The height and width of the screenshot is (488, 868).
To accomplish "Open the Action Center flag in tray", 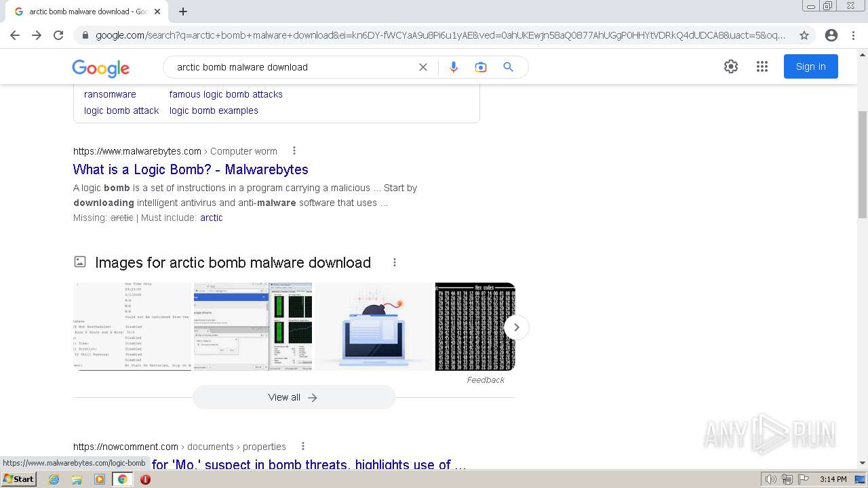I will [804, 479].
